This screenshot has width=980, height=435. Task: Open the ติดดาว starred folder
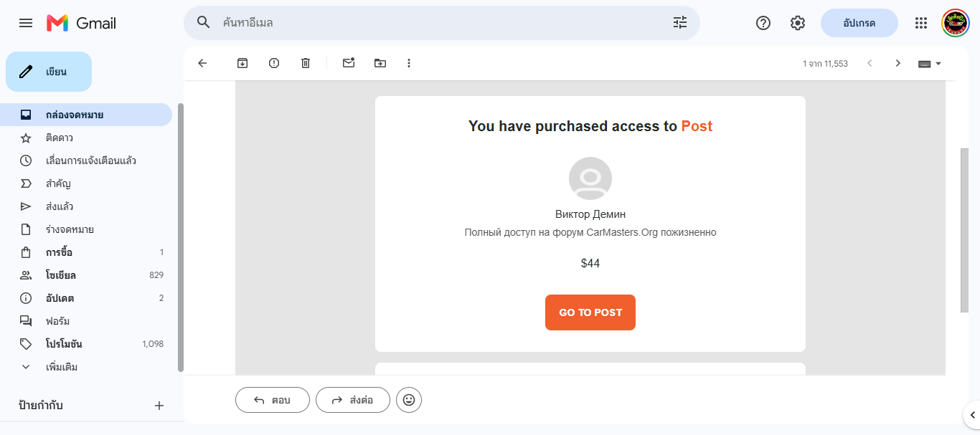[86, 138]
